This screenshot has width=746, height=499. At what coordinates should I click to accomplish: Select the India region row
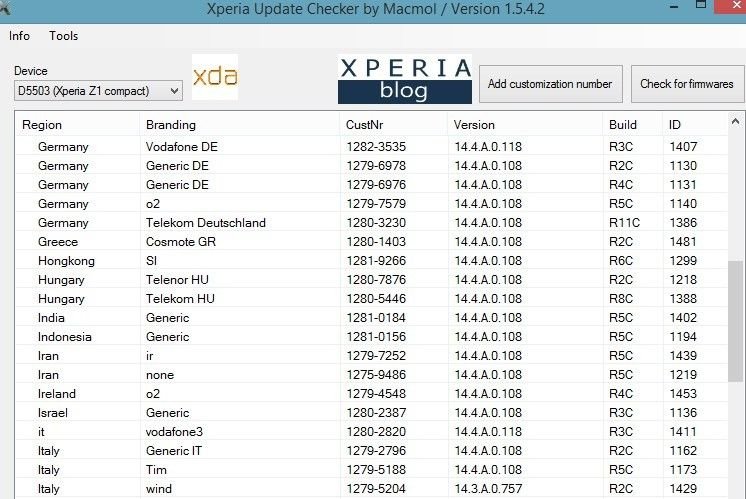[x=372, y=318]
